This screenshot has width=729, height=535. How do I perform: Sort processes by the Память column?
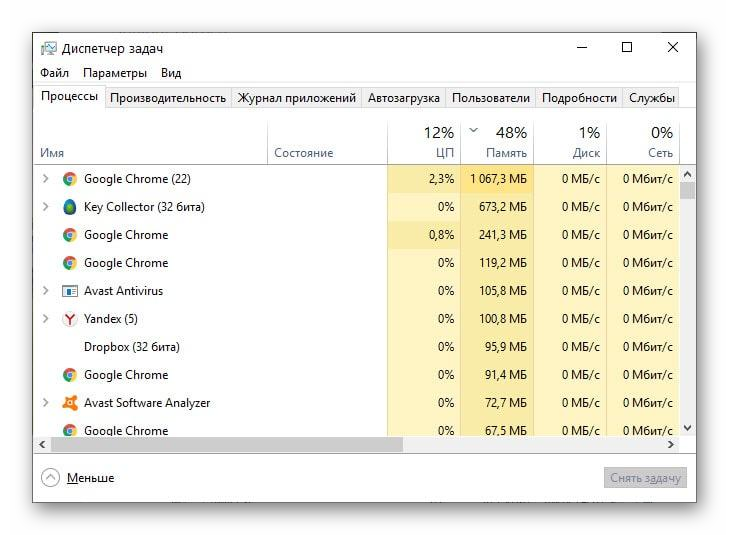pyautogui.click(x=497, y=142)
